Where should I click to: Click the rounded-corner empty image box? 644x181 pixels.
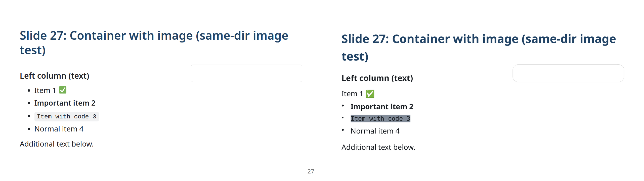568,73
